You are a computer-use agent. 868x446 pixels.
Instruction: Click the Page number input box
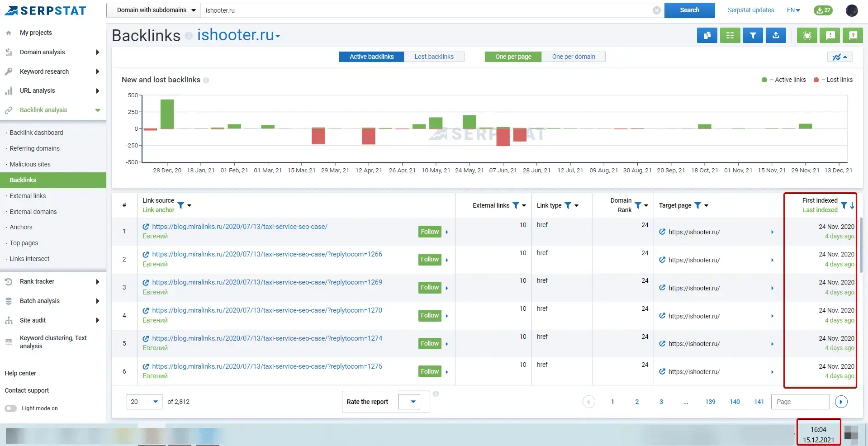801,402
